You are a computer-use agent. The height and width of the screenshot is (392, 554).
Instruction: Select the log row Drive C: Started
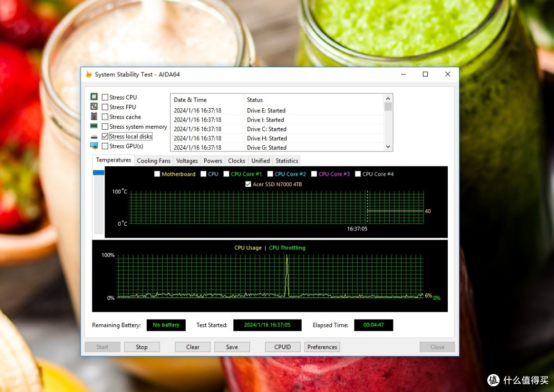(x=278, y=129)
